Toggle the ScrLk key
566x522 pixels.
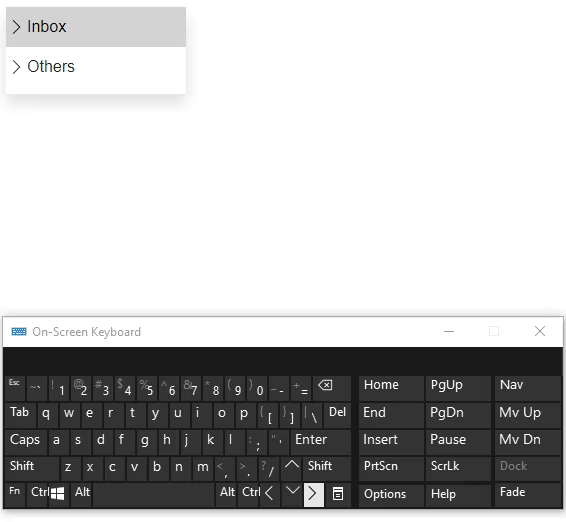tap(458, 467)
